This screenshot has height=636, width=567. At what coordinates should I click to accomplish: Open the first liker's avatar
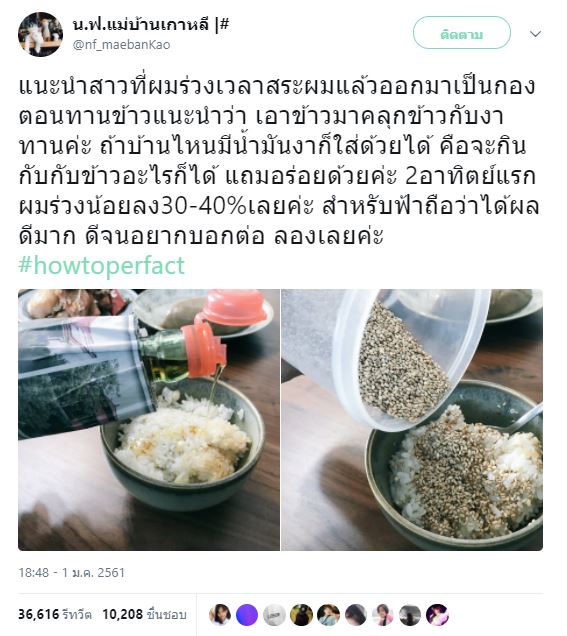pyautogui.click(x=220, y=615)
